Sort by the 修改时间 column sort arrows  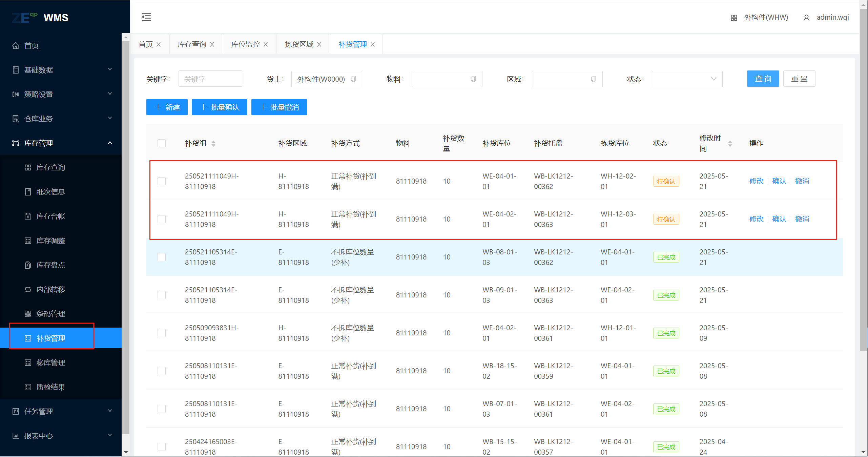coord(730,144)
